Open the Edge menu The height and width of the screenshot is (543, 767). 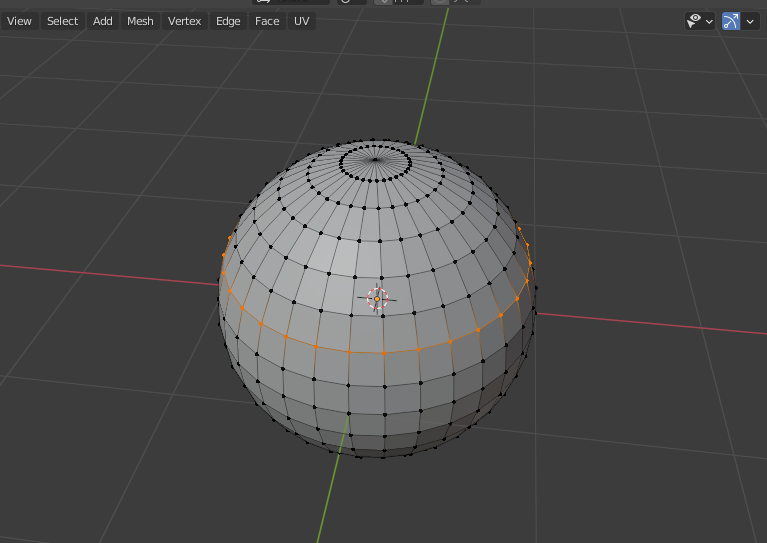coord(228,21)
